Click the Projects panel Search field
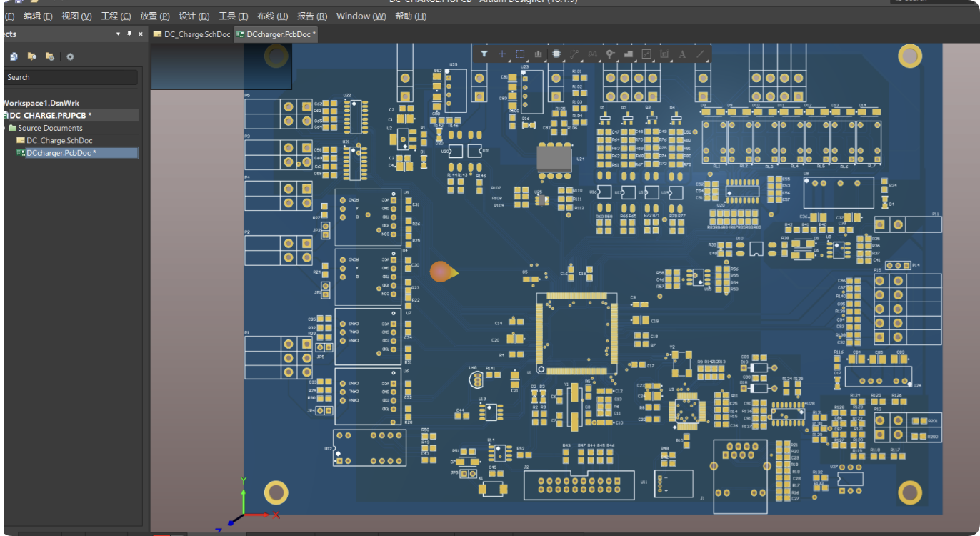980x536 pixels. (x=71, y=77)
